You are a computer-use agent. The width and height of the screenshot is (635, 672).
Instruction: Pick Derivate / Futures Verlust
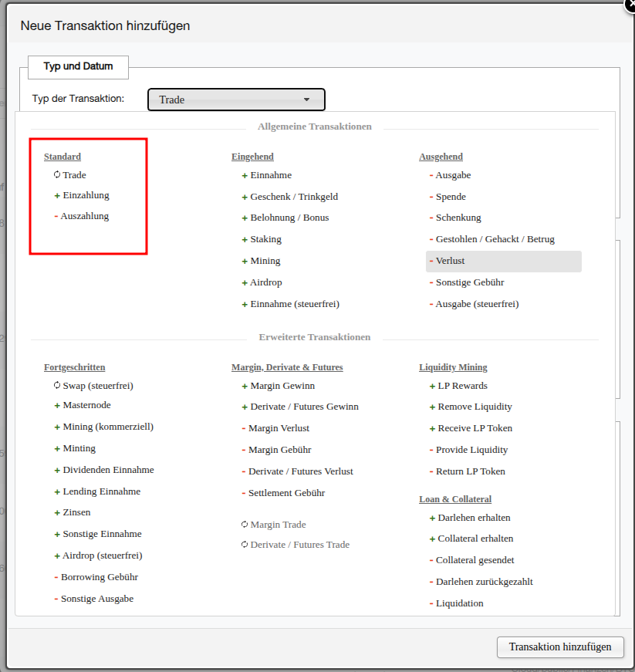300,471
